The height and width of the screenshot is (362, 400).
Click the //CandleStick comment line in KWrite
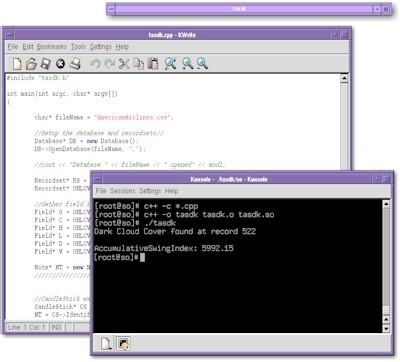(x=62, y=299)
